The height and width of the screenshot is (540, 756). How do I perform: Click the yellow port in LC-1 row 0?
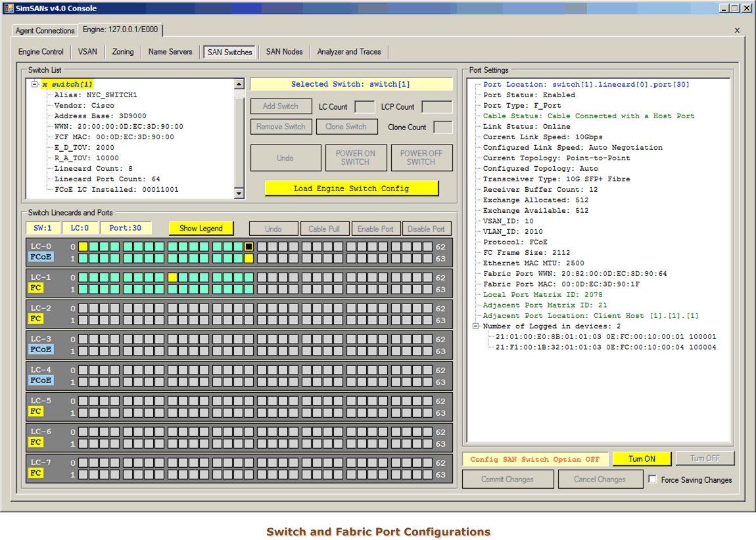172,277
